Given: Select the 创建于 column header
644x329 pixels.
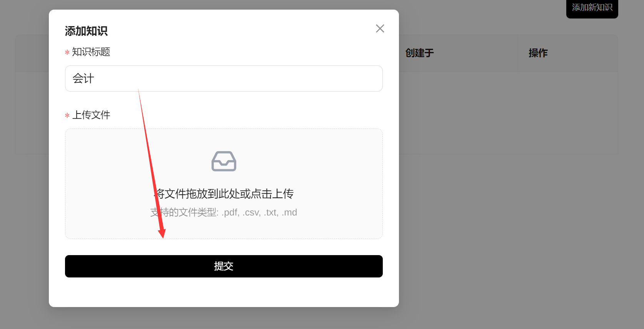Looking at the screenshot, I should pos(419,53).
